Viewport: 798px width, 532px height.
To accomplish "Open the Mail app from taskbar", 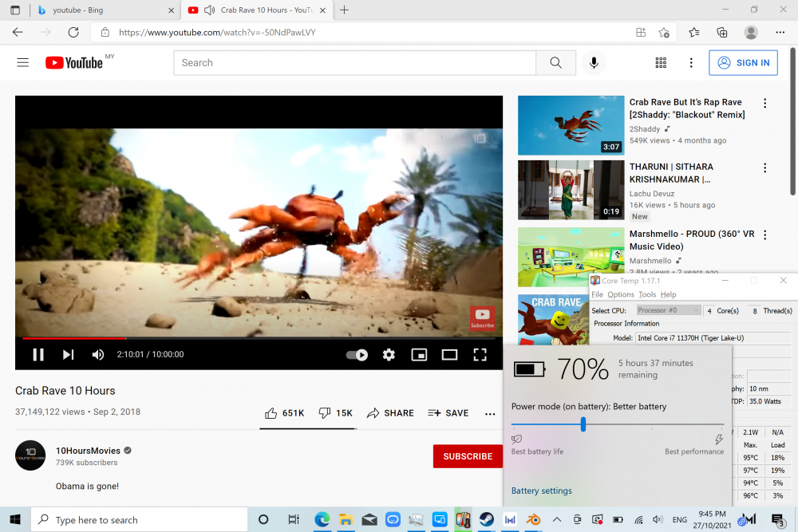I will pos(369,519).
